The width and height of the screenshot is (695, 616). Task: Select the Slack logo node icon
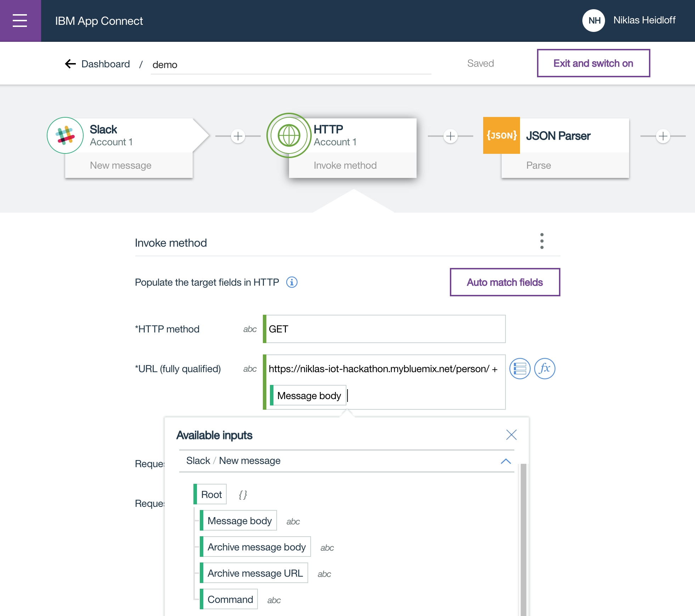(x=65, y=135)
